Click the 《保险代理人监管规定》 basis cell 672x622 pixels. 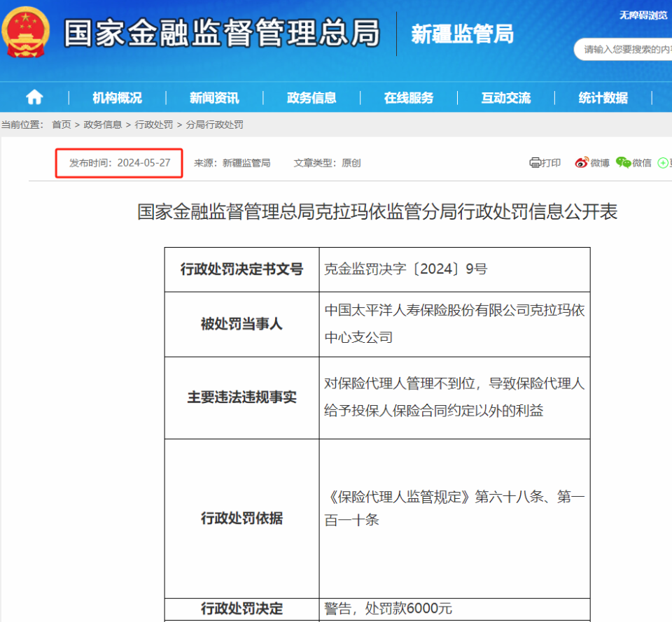point(455,518)
